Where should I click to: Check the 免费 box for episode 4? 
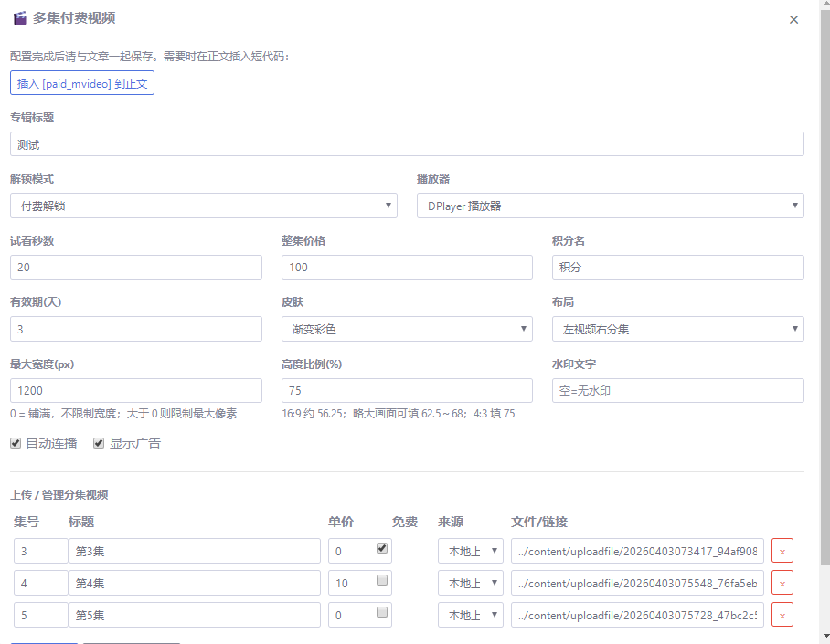coord(382,580)
